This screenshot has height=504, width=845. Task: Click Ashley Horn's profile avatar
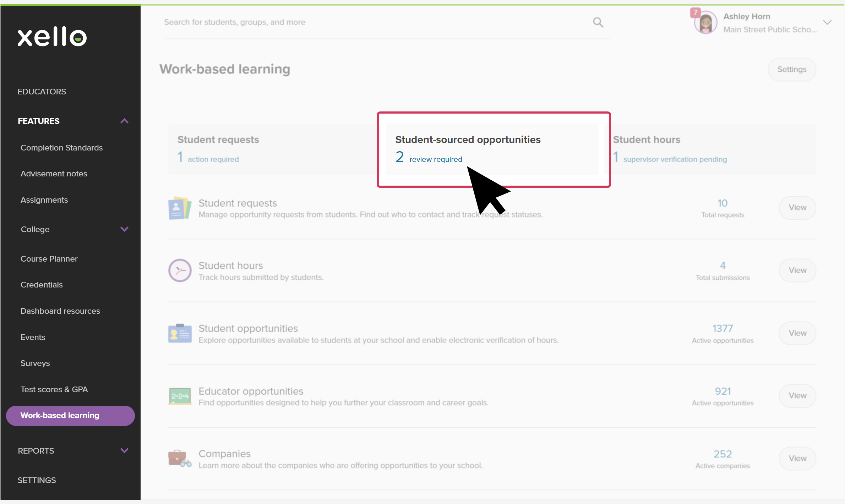tap(705, 23)
